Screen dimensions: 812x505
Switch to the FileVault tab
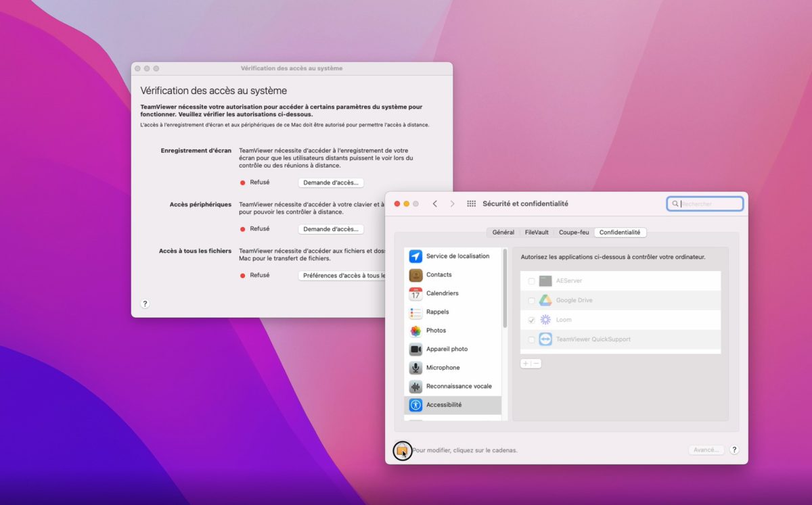(x=537, y=233)
